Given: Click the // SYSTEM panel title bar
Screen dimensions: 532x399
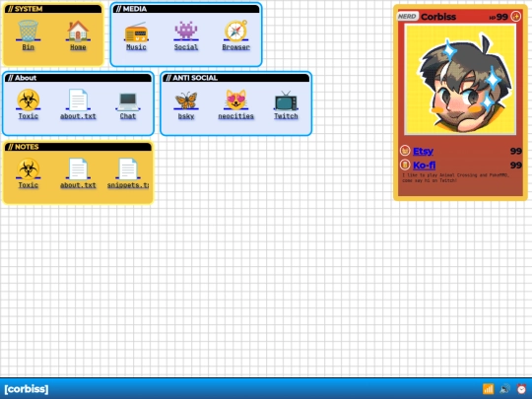Looking at the screenshot, I should (x=53, y=9).
